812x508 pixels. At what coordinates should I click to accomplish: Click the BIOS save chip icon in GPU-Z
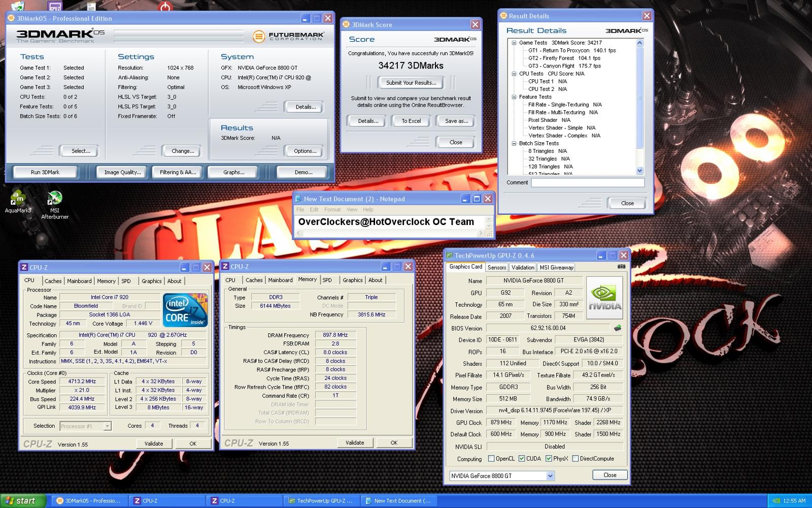click(618, 328)
